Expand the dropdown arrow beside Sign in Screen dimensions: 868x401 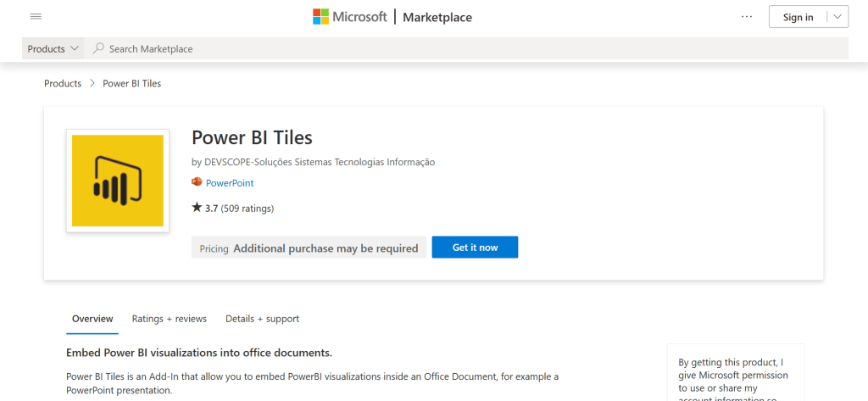(x=837, y=17)
